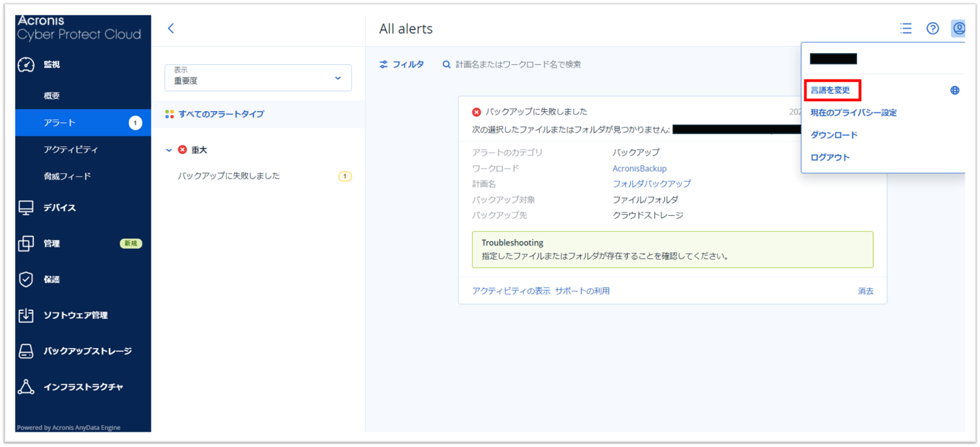Open the フィルタ filter options

coord(402,64)
